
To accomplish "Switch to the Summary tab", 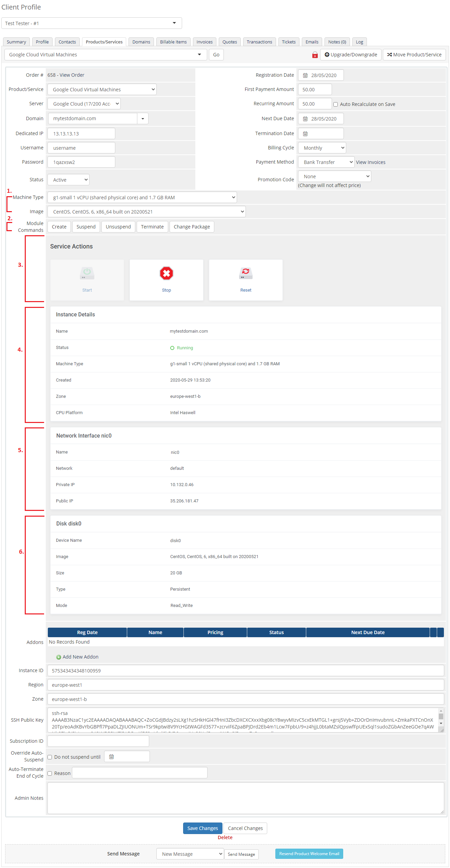I will [x=16, y=42].
